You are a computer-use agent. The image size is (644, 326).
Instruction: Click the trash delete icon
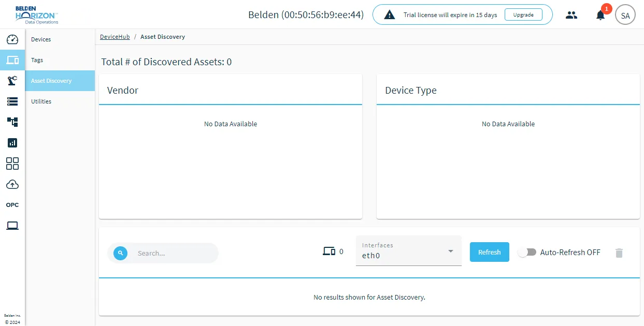point(619,253)
